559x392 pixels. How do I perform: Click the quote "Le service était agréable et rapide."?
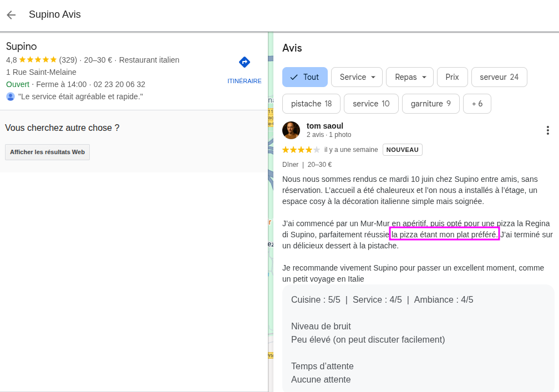point(80,96)
